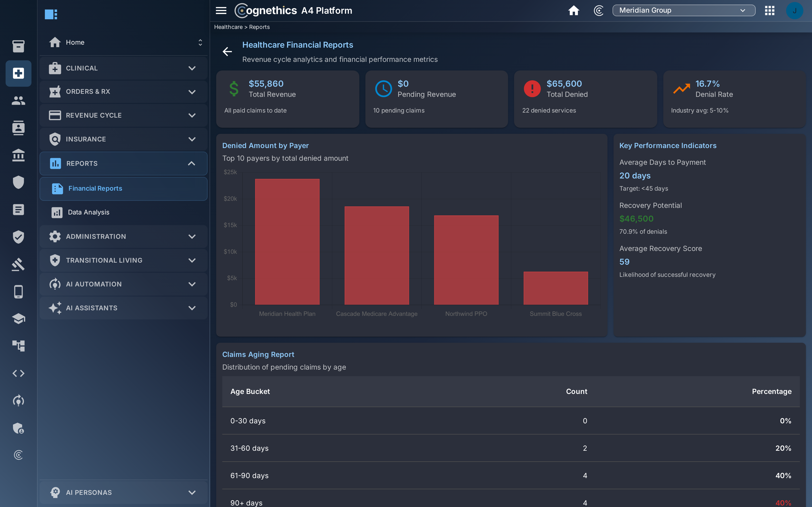
Task: Expand the CLINICAL menu section
Action: [123, 68]
